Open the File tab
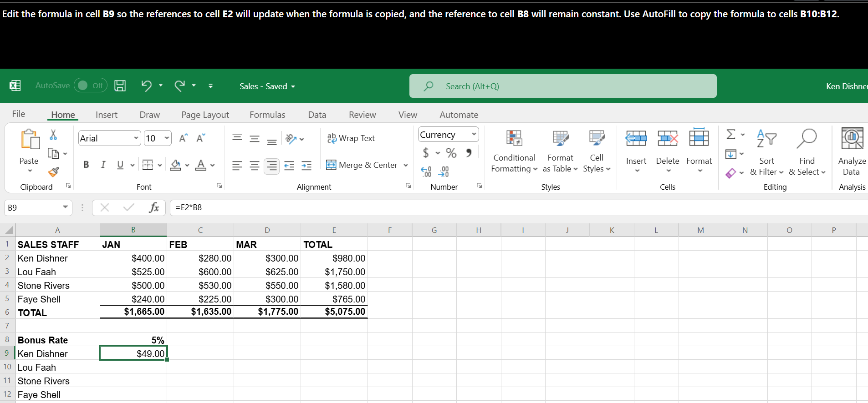Screen dimensions: 868x403 19,114
